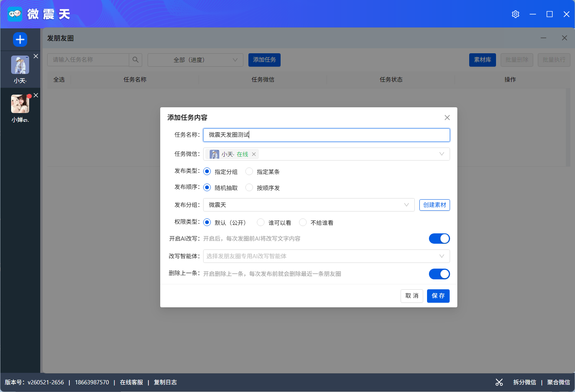The width and height of the screenshot is (575, 392).
Task: Open the 全部（进度）filter dropdown
Action: 195,60
